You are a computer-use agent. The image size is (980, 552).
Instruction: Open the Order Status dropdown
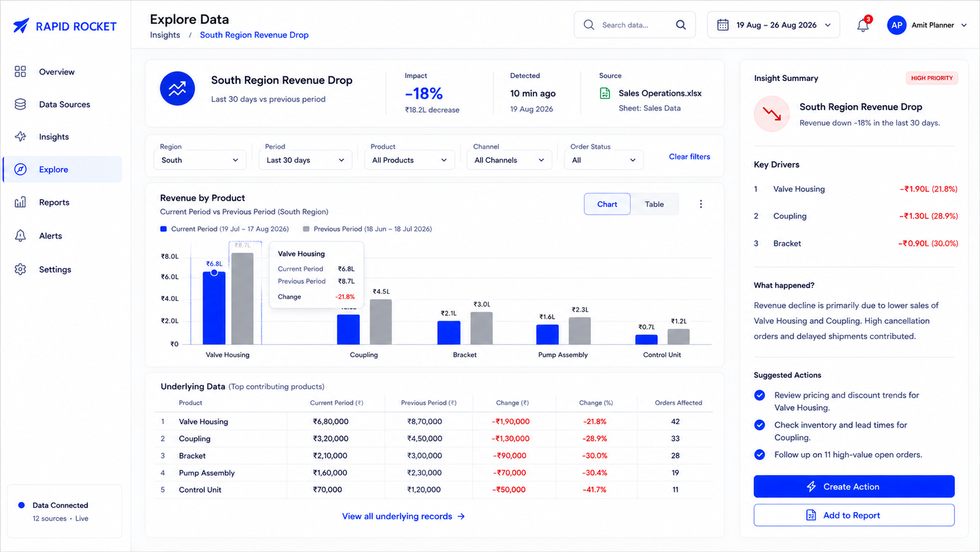[604, 160]
